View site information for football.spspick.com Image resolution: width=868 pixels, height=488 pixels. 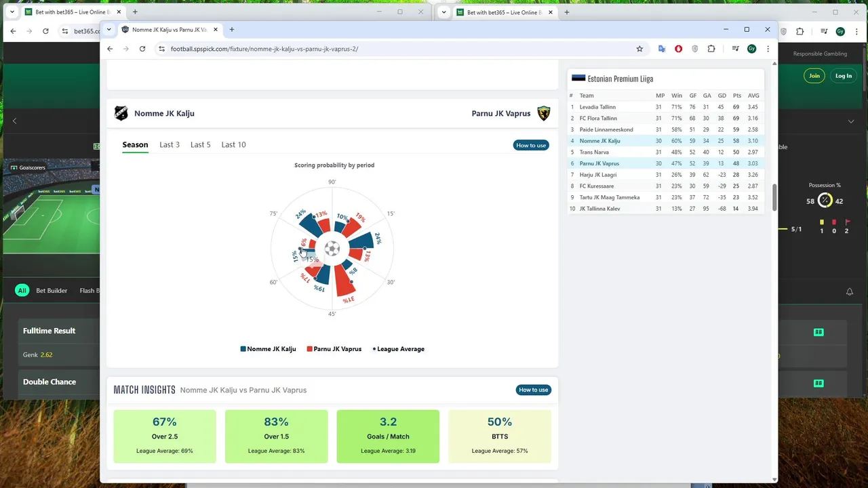(x=161, y=49)
